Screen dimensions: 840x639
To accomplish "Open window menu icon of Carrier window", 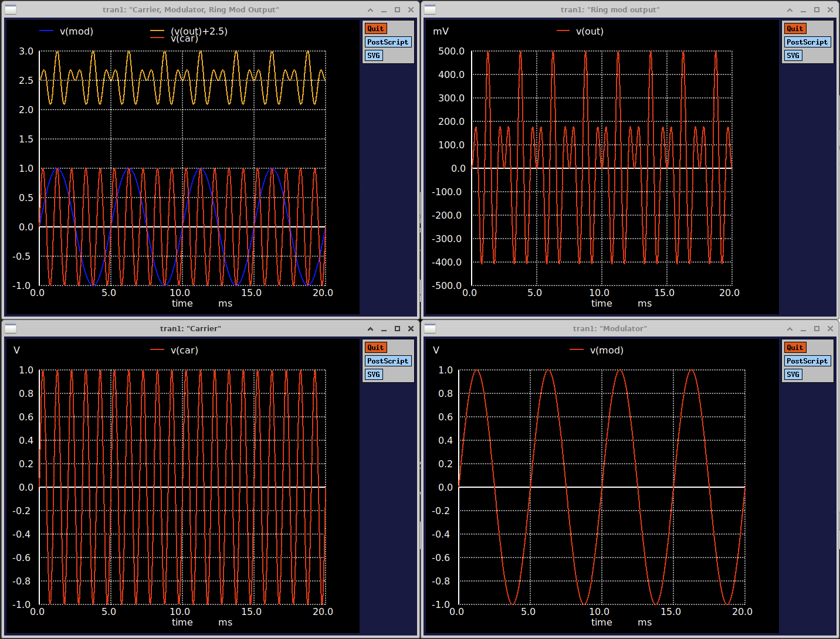I will (x=11, y=328).
